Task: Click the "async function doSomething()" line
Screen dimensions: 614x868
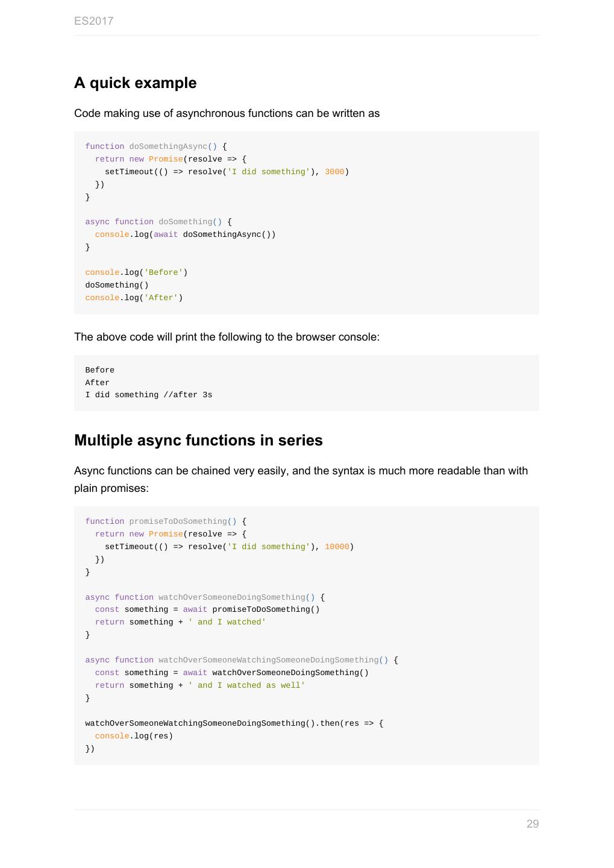Action: coord(158,222)
